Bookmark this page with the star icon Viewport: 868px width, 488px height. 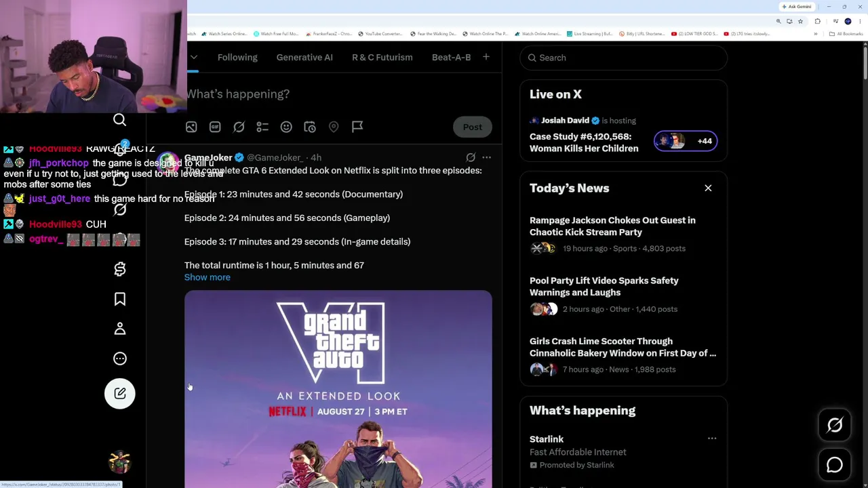[800, 22]
